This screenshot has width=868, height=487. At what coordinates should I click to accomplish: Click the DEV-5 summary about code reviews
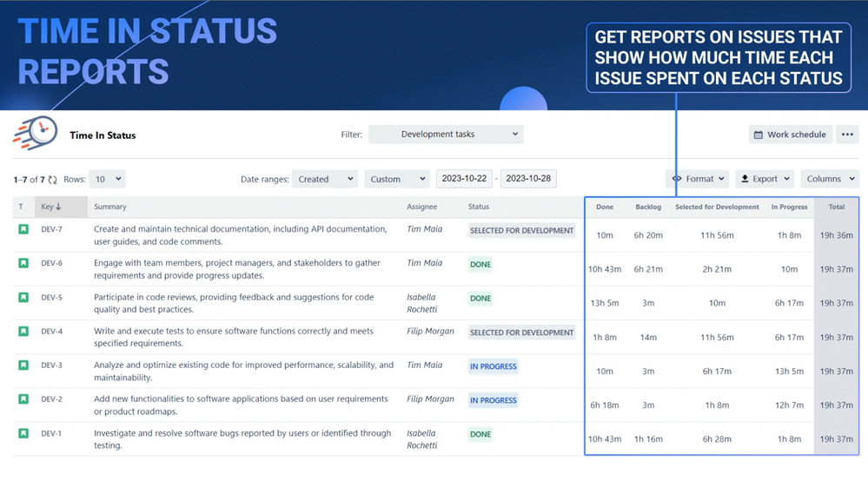[234, 303]
